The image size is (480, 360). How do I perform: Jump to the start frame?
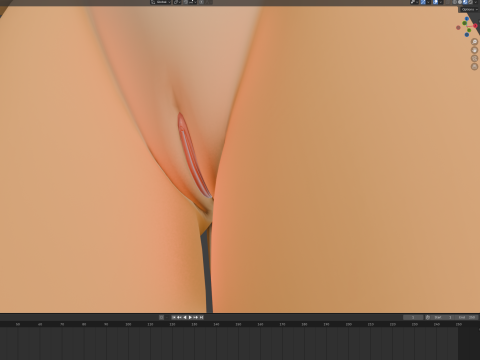pos(174,317)
